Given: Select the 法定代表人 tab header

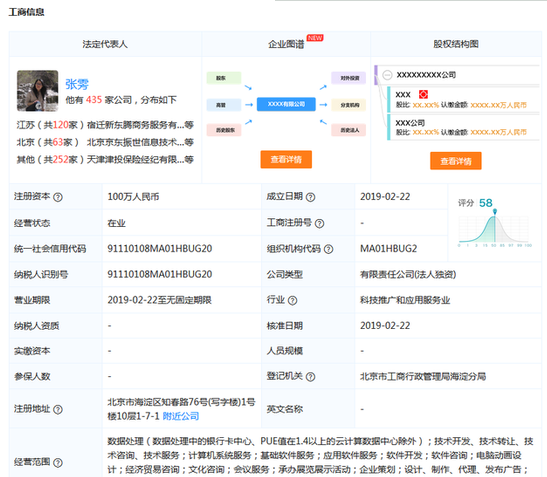Looking at the screenshot, I should click(x=105, y=44).
